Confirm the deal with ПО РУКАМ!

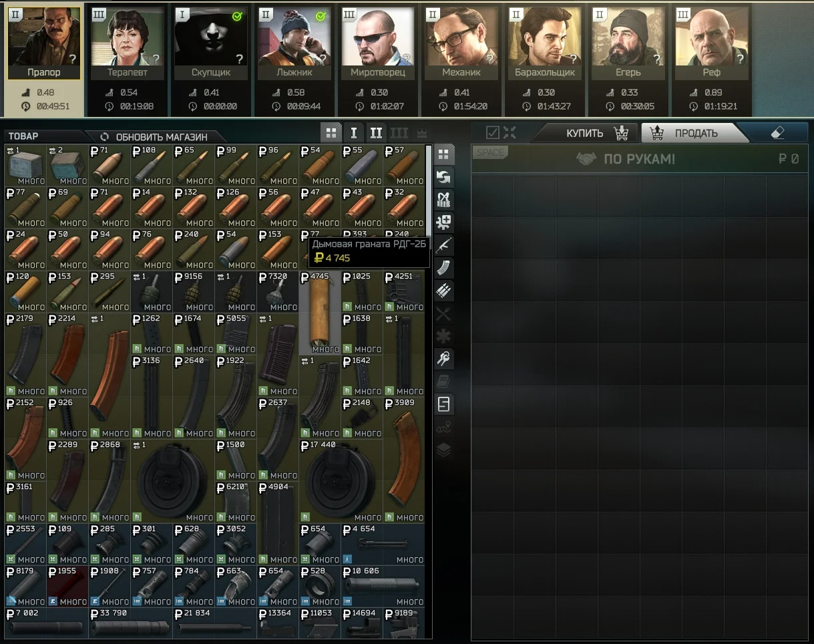click(626, 159)
